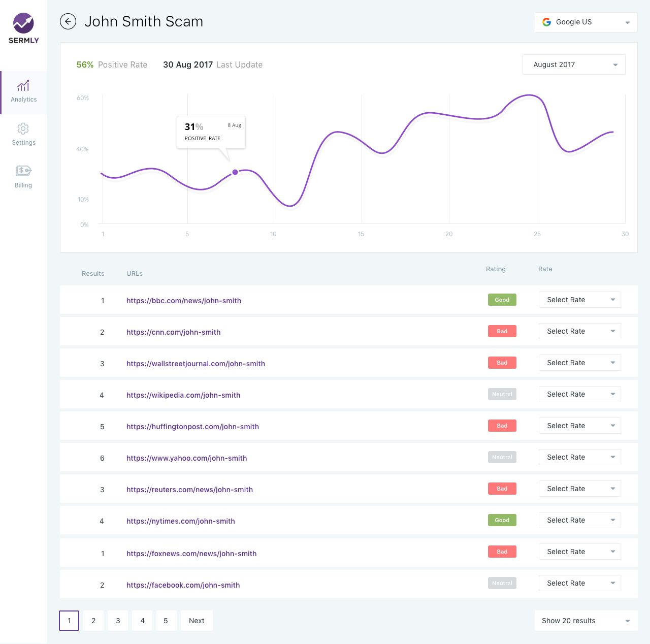Viewport: 650px width, 644px height.
Task: Go to page 4
Action: 142,621
